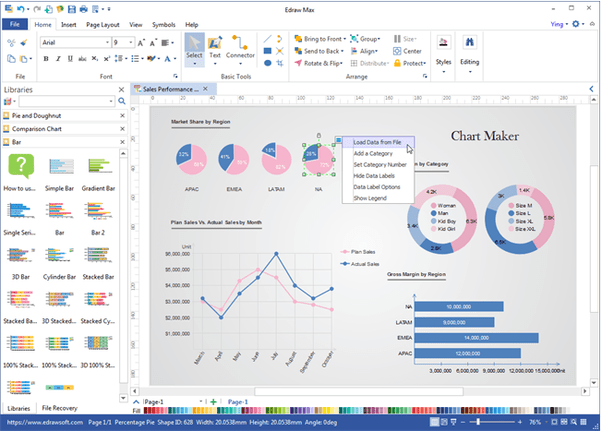This screenshot has width=602, height=431.
Task: Choose Load Data from File
Action: (x=378, y=142)
